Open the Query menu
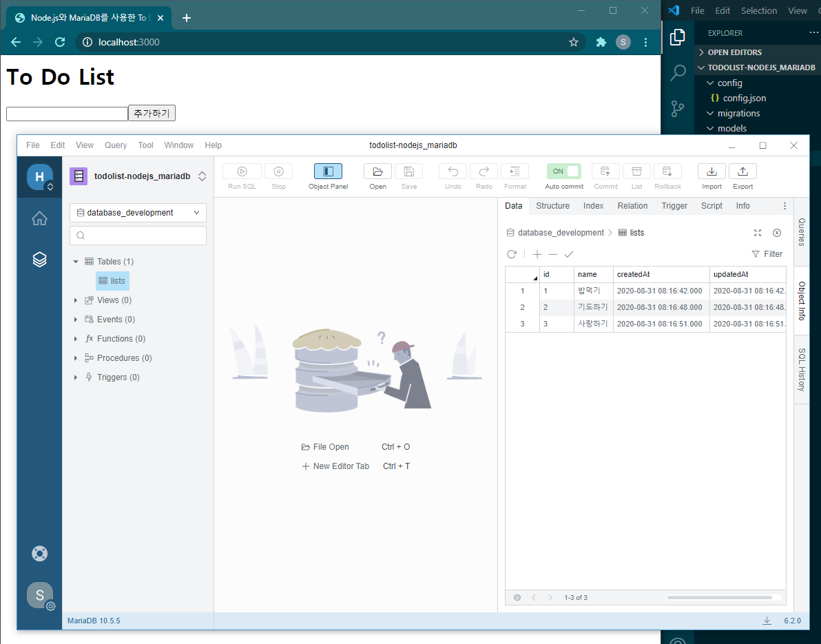 click(115, 145)
